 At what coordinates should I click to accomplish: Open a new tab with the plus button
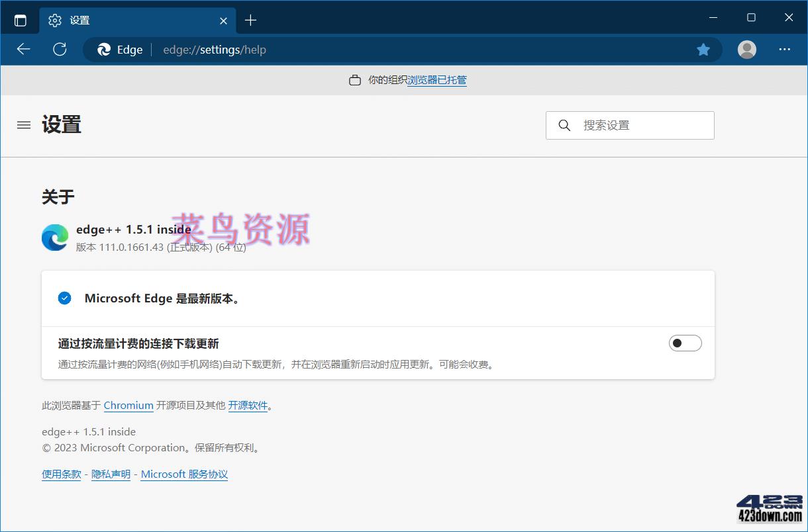pyautogui.click(x=250, y=20)
